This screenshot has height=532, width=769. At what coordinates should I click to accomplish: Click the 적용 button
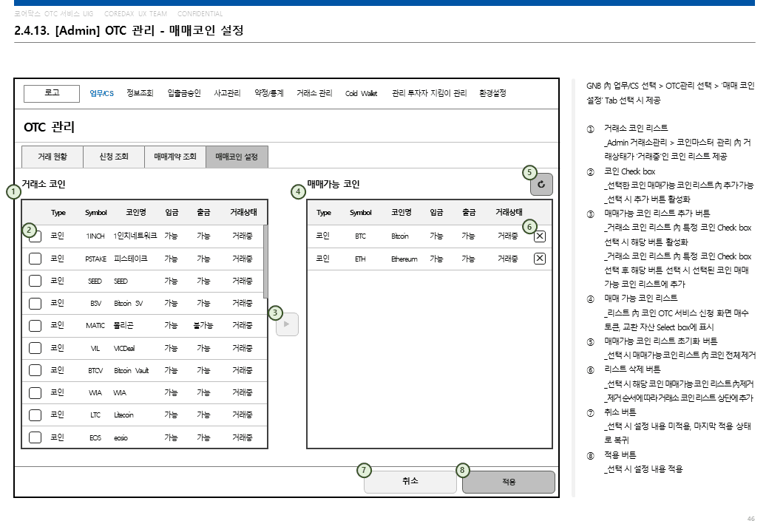(x=509, y=482)
